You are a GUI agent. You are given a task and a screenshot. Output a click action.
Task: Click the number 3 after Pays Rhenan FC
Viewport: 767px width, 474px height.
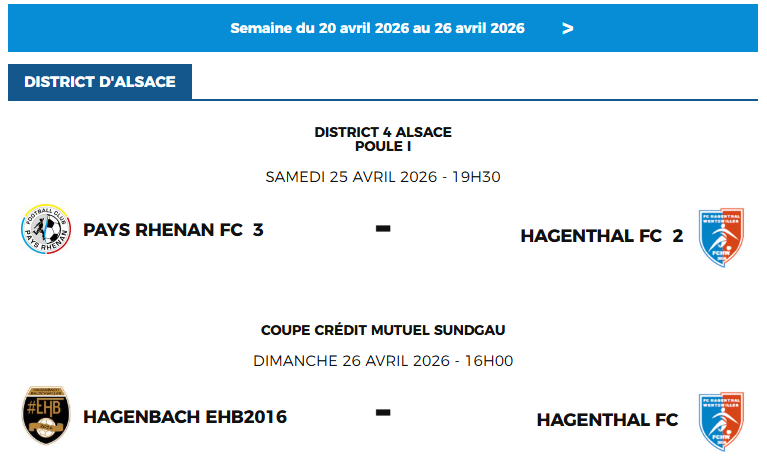(258, 230)
